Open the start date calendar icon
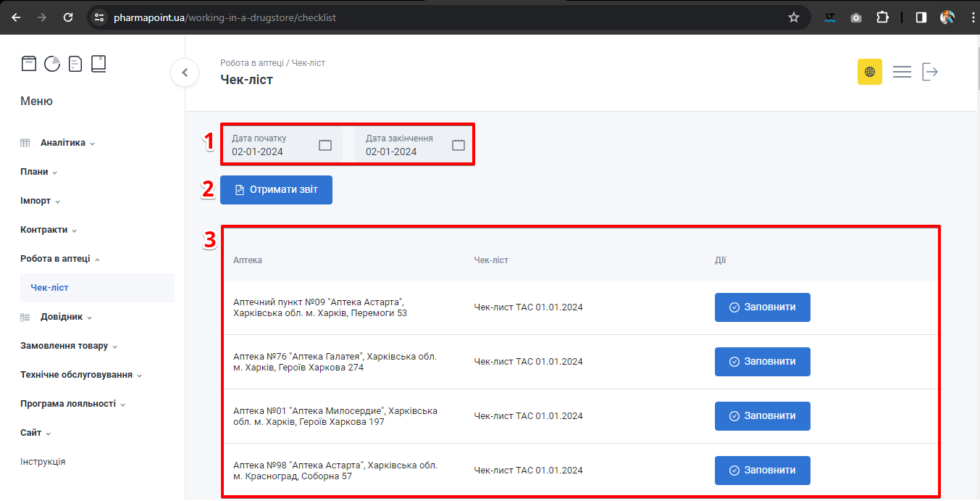 pyautogui.click(x=325, y=145)
